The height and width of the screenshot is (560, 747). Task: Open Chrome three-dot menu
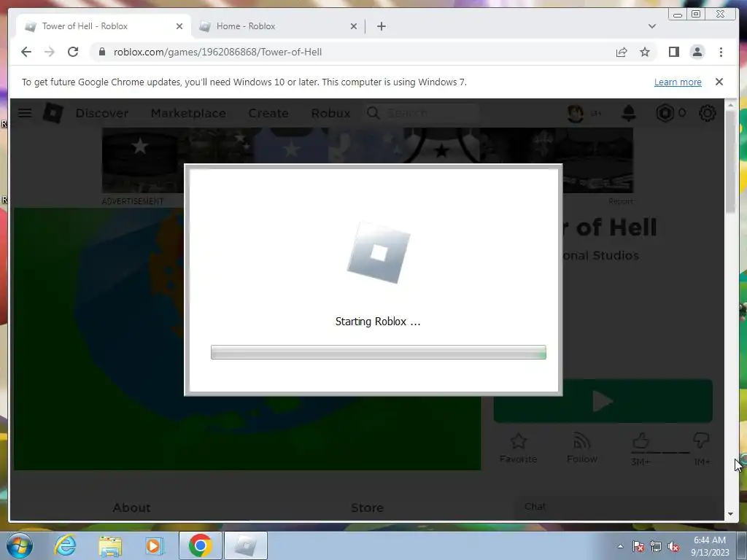(x=721, y=52)
